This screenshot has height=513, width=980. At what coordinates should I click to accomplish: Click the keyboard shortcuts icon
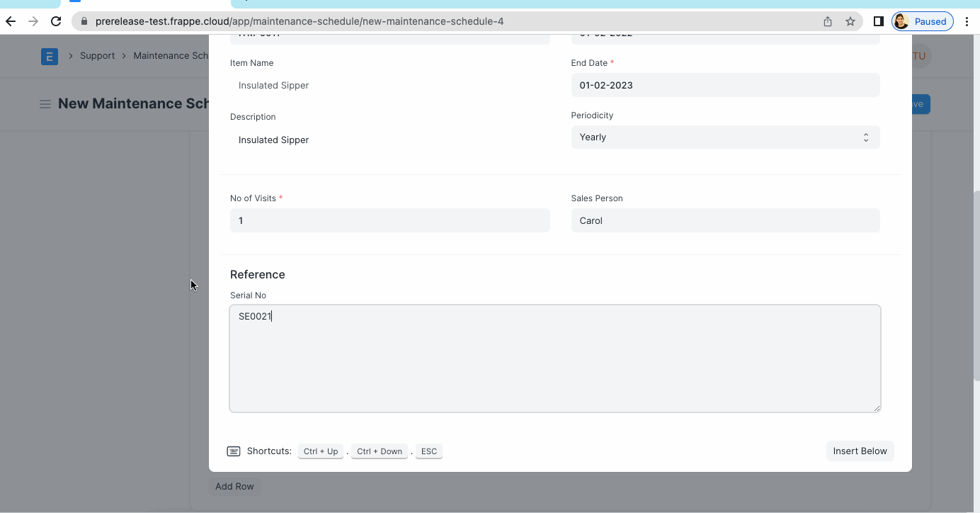pyautogui.click(x=234, y=451)
